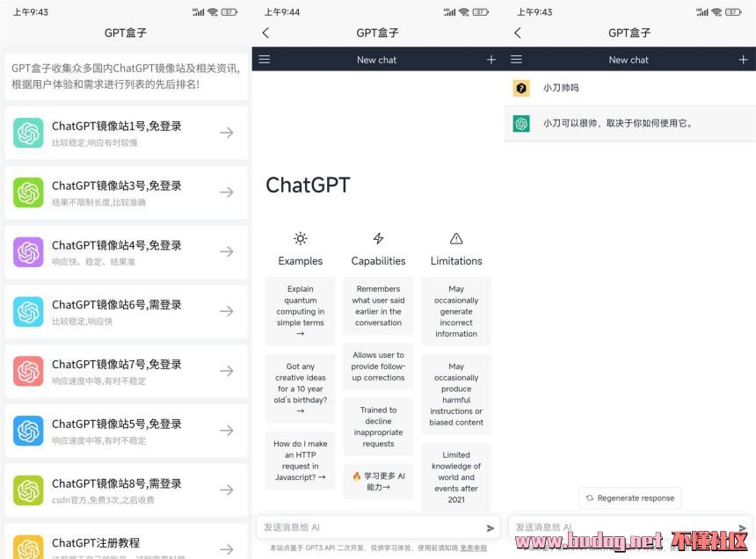Click the 免责声明 link at bottom

click(x=473, y=548)
